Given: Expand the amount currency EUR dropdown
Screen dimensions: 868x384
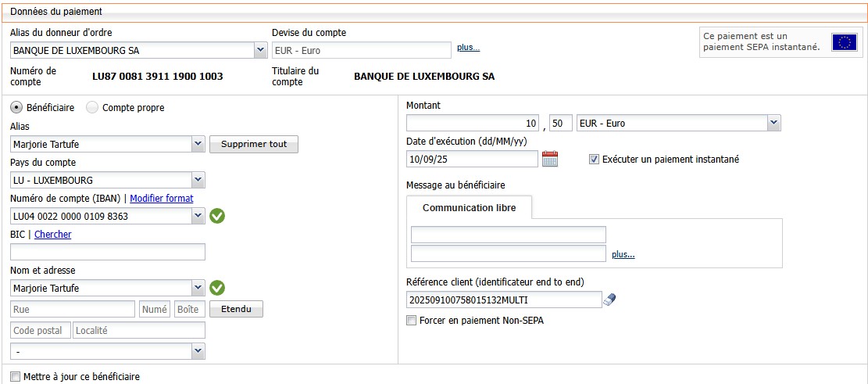Looking at the screenshot, I should pos(773,123).
